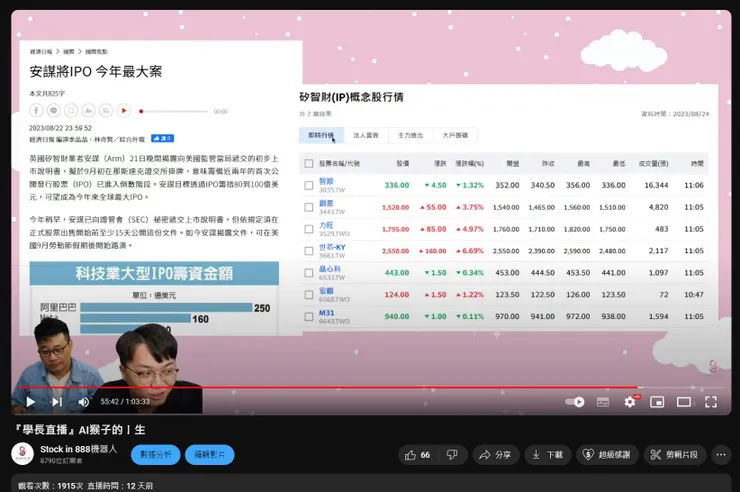Click the stock name link above code 3529.TWO

[x=326, y=225]
